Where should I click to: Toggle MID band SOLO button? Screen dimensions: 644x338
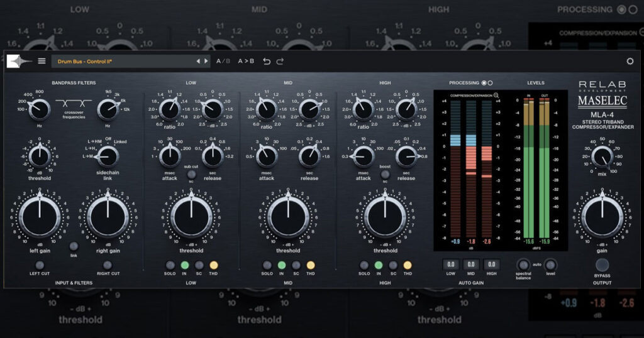coord(267,265)
